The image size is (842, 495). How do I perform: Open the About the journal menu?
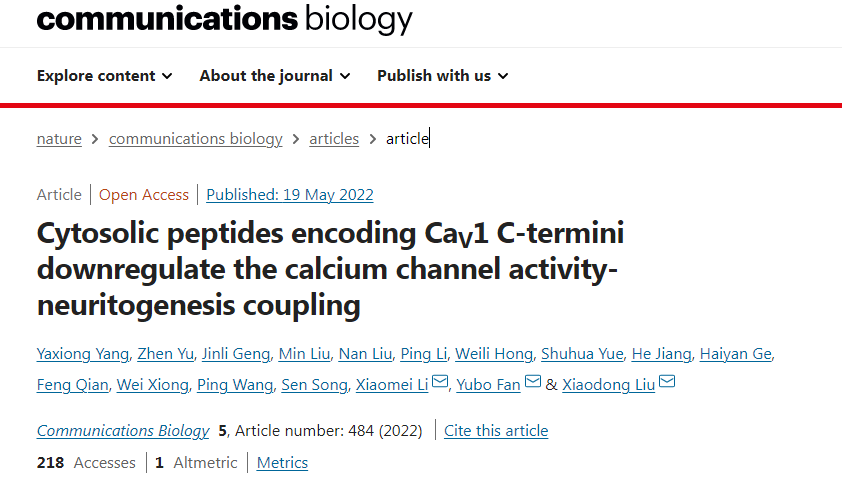click(275, 76)
